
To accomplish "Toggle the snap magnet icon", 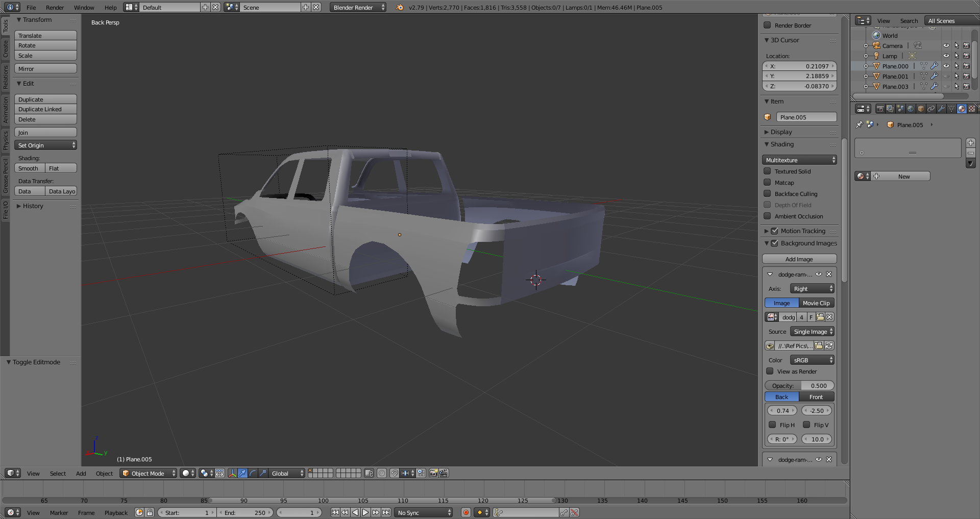I will coord(395,473).
